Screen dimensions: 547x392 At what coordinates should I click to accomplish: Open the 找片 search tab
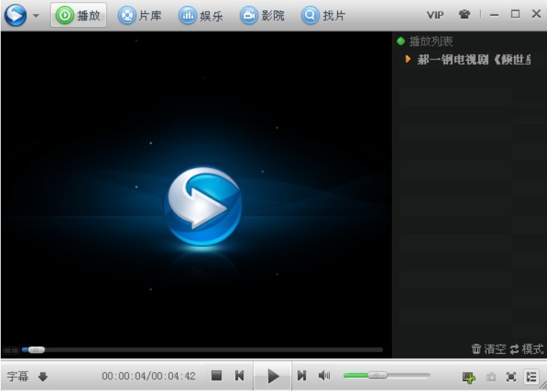324,15
